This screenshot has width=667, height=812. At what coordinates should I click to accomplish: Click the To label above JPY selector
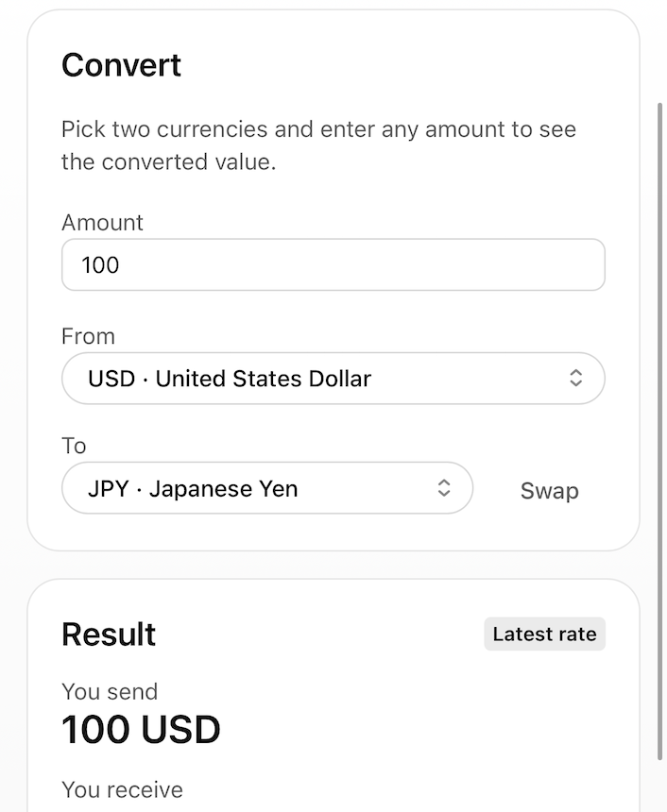[74, 446]
